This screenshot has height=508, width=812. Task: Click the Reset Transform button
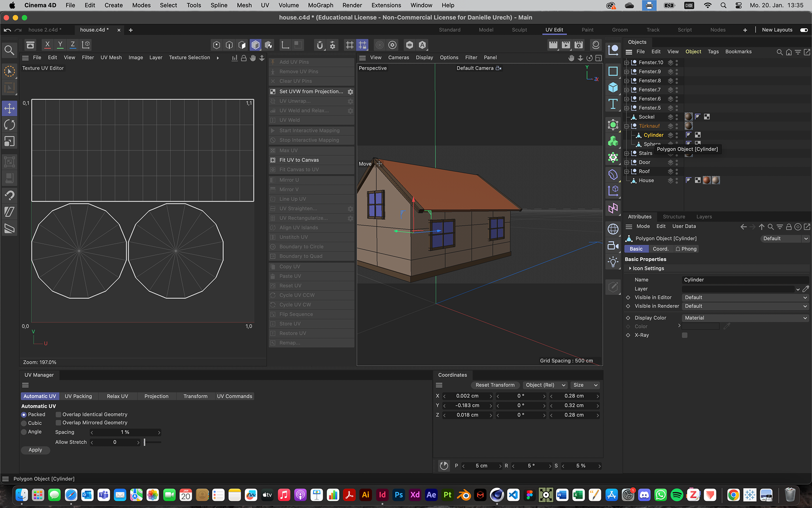coord(495,385)
